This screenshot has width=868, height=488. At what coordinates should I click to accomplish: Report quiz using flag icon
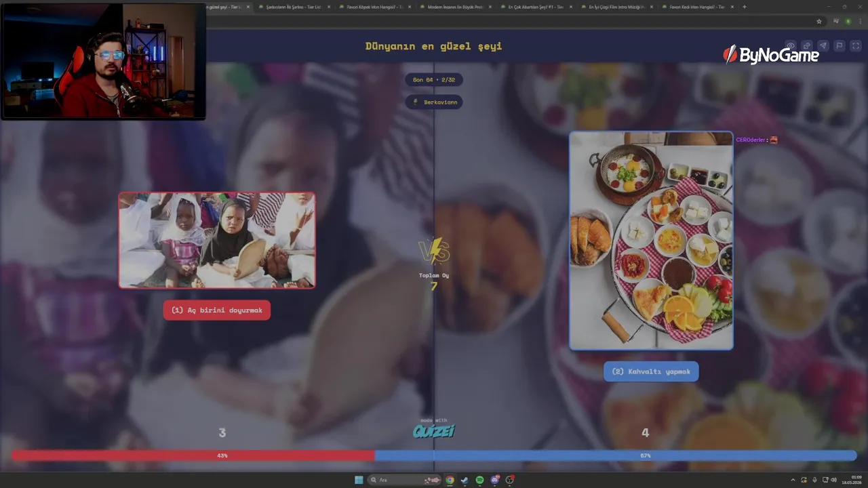(840, 45)
